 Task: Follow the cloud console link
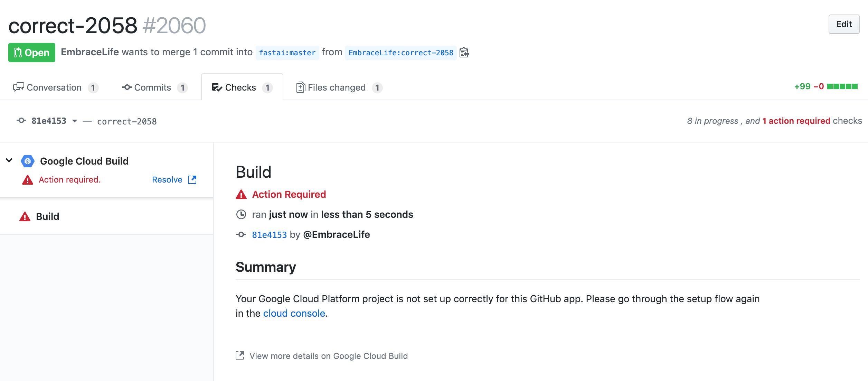(x=294, y=313)
